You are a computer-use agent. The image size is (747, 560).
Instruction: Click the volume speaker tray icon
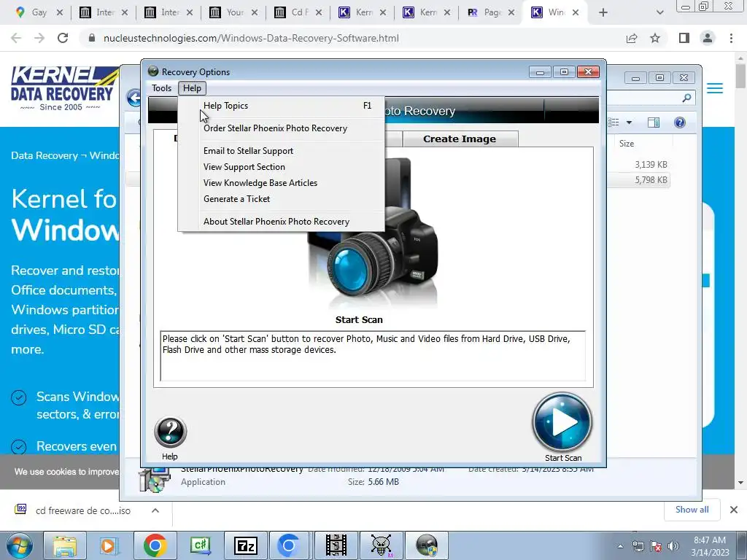click(x=673, y=546)
